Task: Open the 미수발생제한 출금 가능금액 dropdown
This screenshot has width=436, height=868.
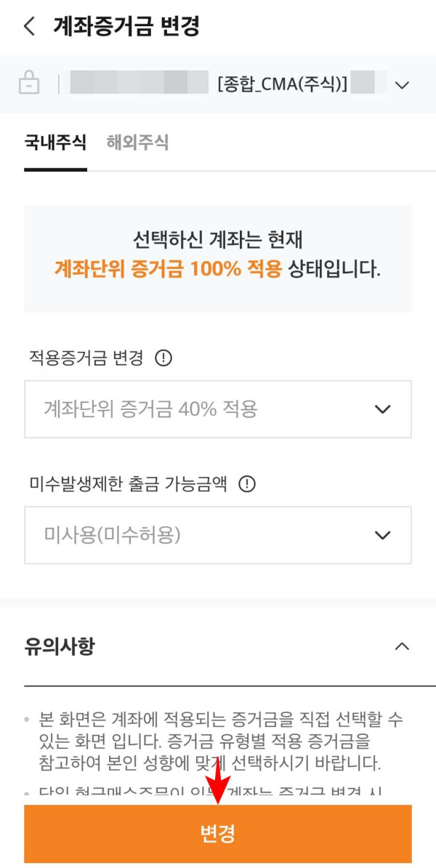Action: [x=218, y=537]
